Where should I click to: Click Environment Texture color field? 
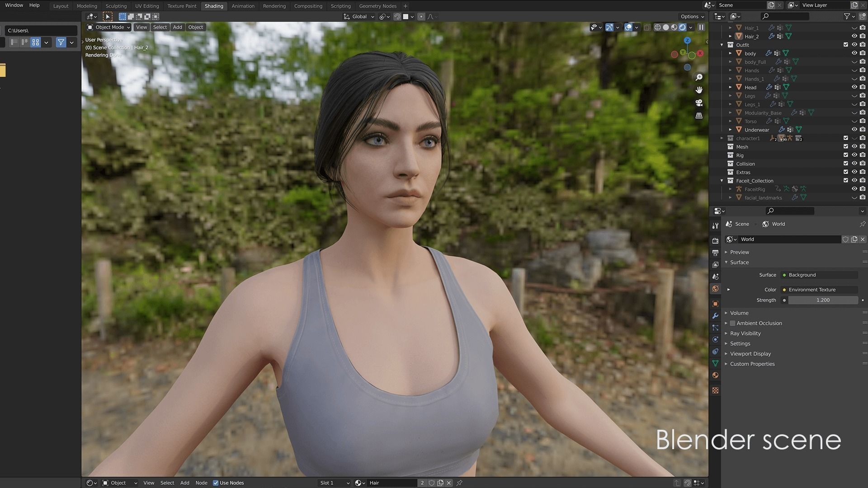point(818,290)
